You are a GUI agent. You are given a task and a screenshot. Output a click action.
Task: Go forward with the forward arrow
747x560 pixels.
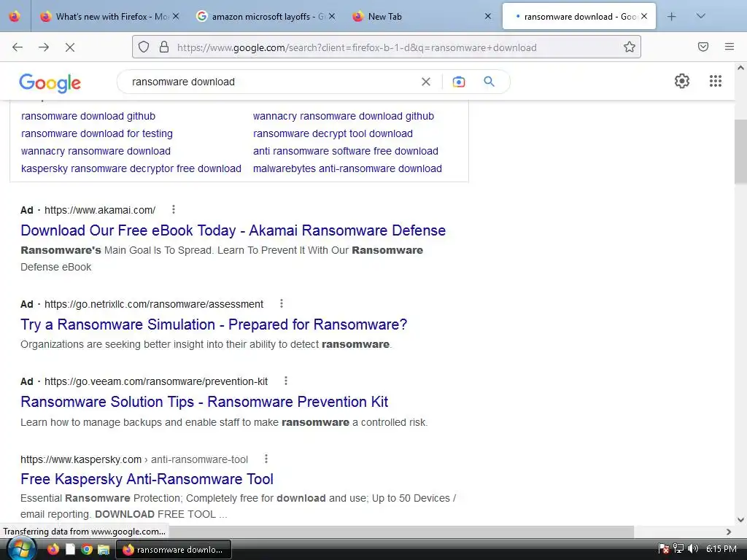pos(44,47)
